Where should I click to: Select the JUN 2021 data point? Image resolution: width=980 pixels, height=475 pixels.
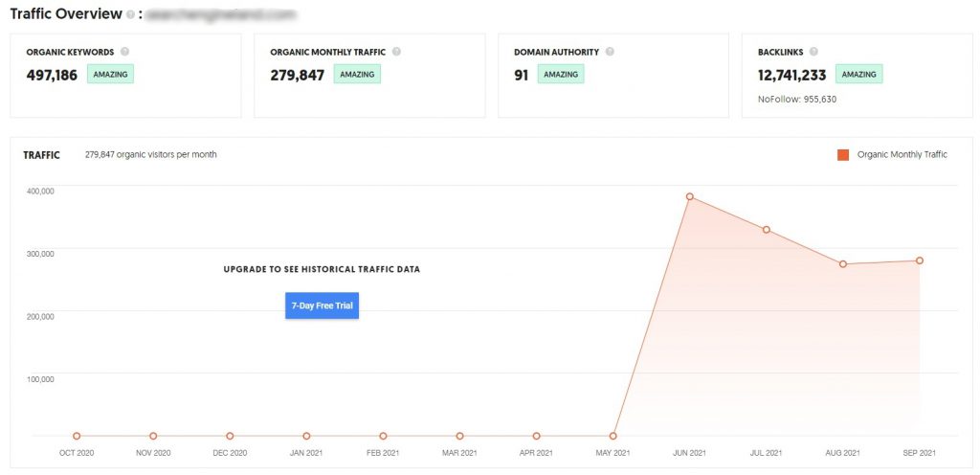tap(689, 196)
